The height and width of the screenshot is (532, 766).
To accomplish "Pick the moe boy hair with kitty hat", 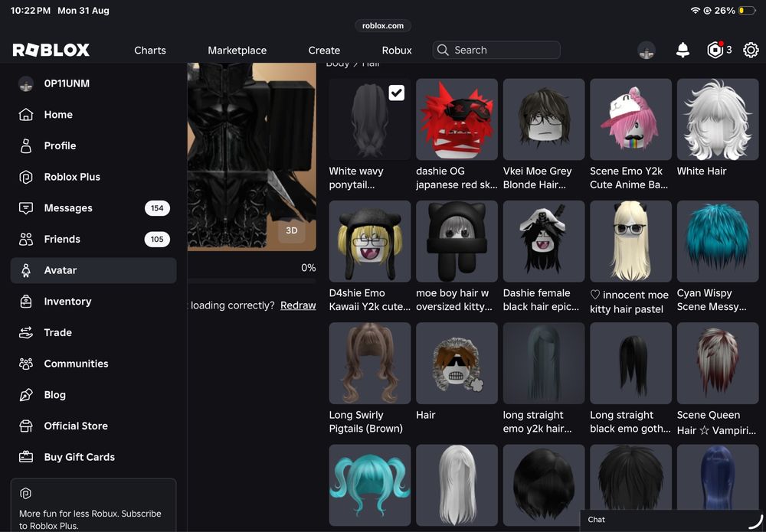I will (x=457, y=241).
